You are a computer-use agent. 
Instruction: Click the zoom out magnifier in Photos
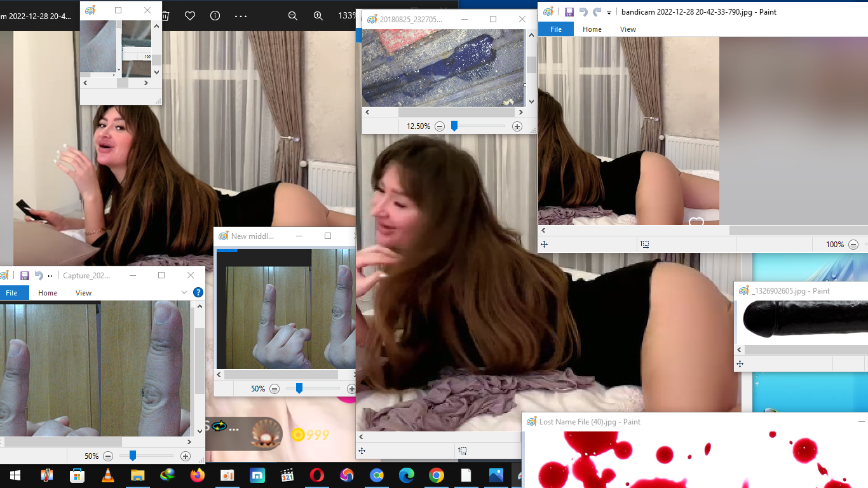[x=293, y=16]
